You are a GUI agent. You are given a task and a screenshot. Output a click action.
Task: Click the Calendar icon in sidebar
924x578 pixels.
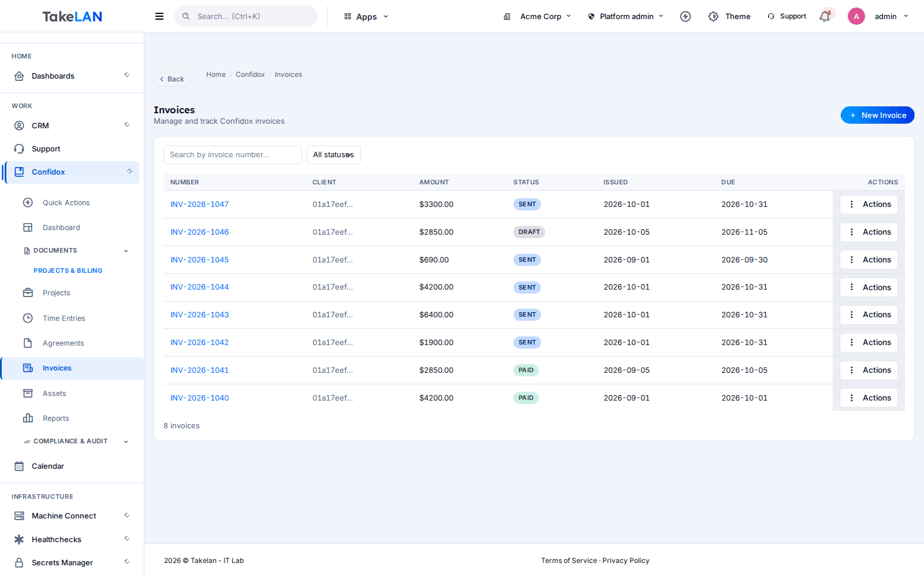click(x=19, y=466)
